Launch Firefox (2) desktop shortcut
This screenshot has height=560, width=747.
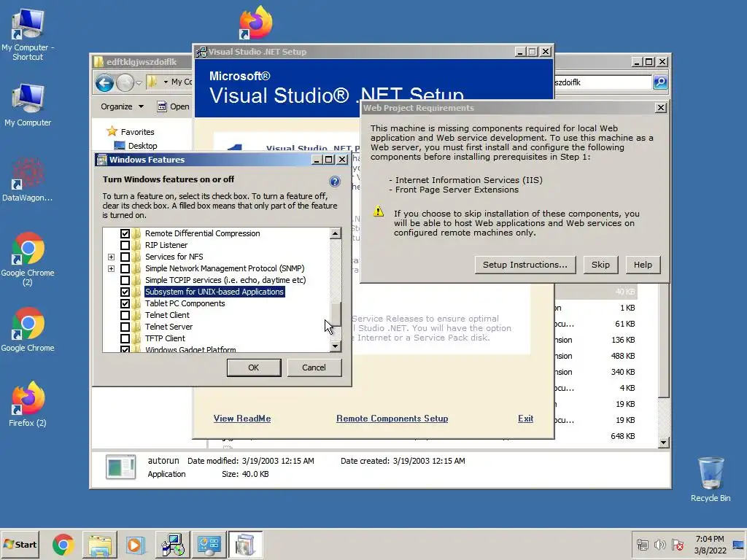pos(28,404)
